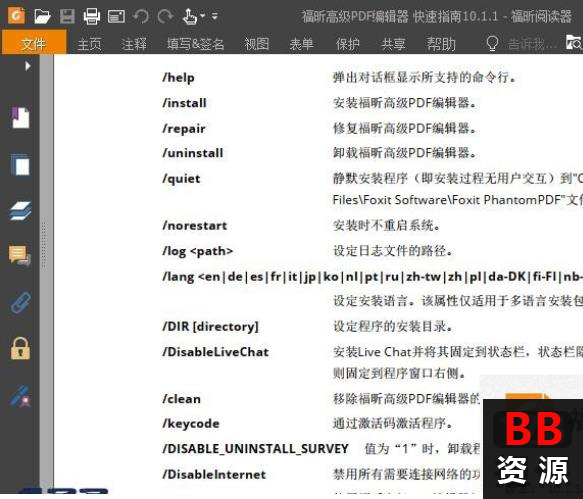Viewport: 583px width, 499px height.
Task: Click the 安装时不重启系统 description
Action: tap(386, 225)
